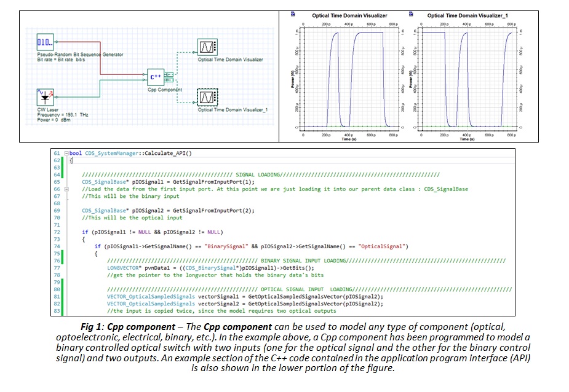Viewport: 569px width, 392px height.
Task: Select the Pseudo-Random Bit Sequence Generator component
Action: (x=44, y=43)
